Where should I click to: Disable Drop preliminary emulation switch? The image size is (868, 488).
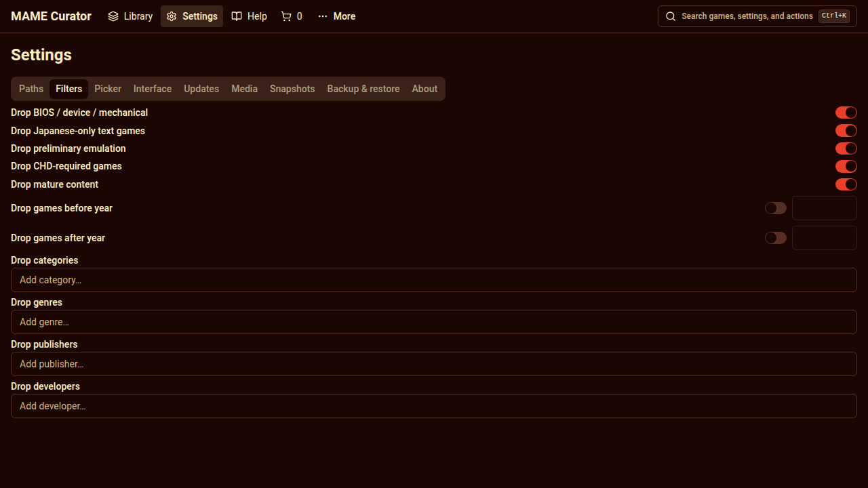[846, 148]
